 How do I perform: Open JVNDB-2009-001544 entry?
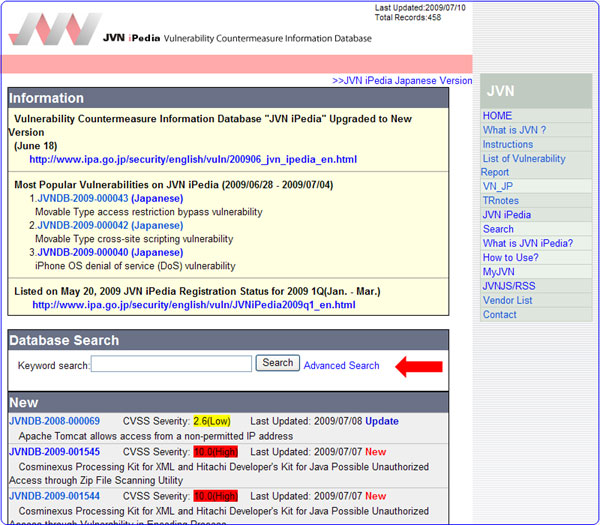click(54, 496)
